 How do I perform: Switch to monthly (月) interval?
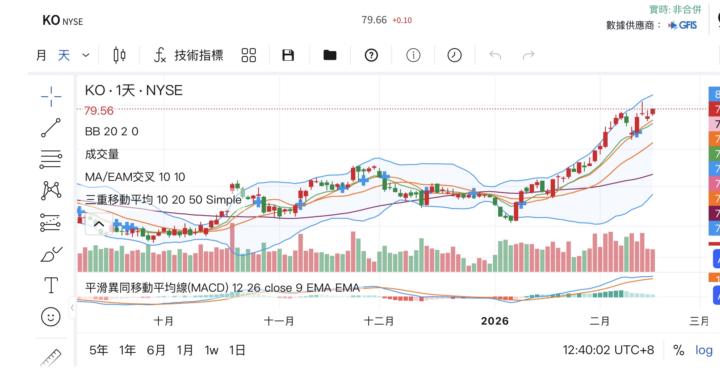pyautogui.click(x=41, y=56)
